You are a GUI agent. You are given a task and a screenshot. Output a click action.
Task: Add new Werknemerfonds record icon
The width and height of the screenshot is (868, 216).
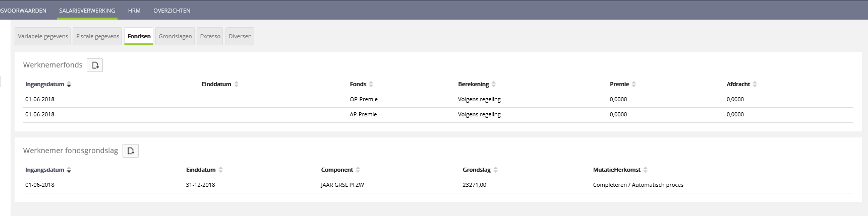(95, 65)
